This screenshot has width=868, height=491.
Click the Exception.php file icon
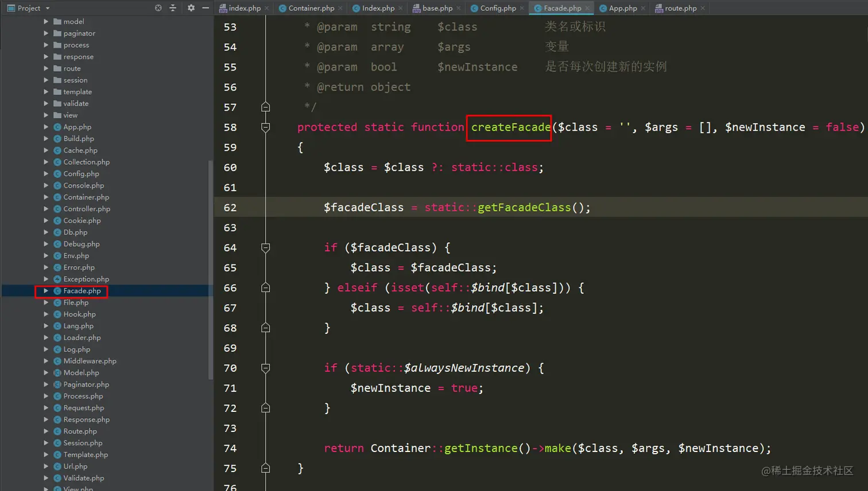tap(57, 279)
